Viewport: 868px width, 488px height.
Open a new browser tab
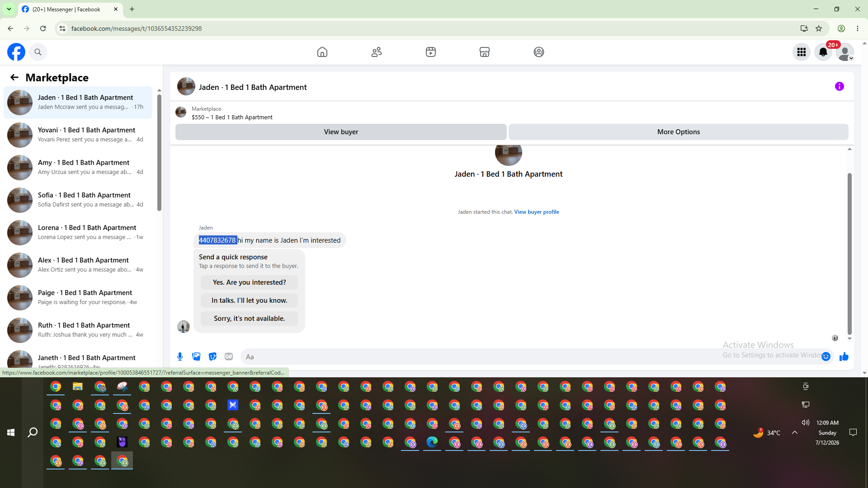coord(132,9)
